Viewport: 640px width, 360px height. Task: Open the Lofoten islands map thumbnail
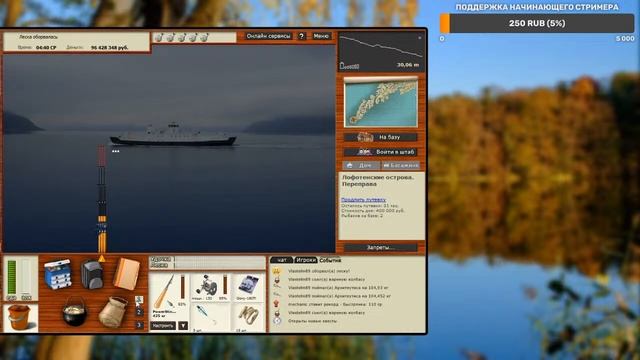coord(381,102)
